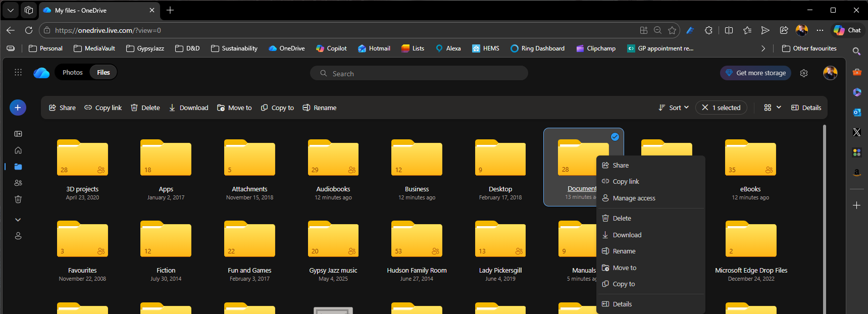Viewport: 868px width, 314px height.
Task: Click Download in the toolbar
Action: (x=188, y=108)
